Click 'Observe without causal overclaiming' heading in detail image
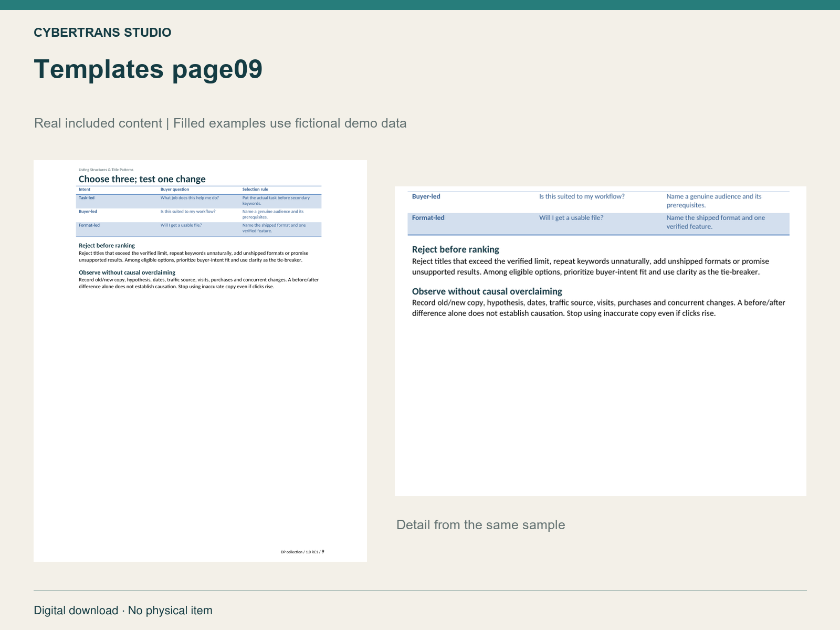Image resolution: width=840 pixels, height=630 pixels. click(x=487, y=291)
